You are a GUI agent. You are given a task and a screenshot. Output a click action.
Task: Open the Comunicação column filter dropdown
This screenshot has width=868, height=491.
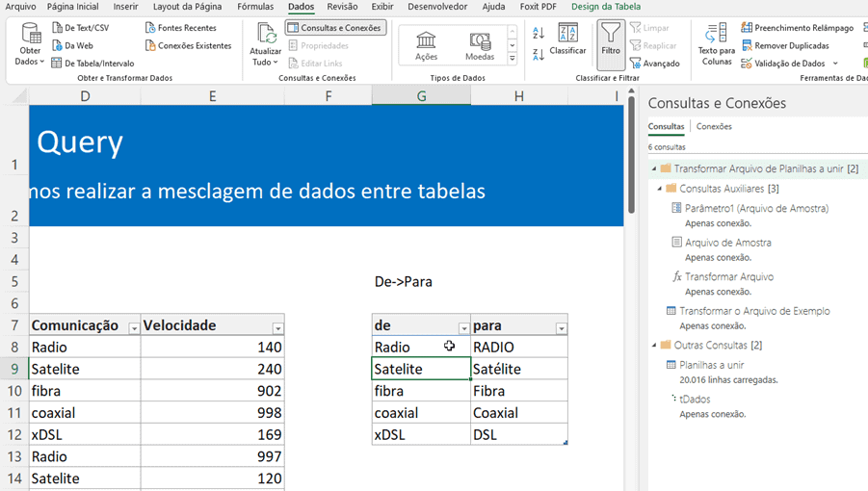134,328
